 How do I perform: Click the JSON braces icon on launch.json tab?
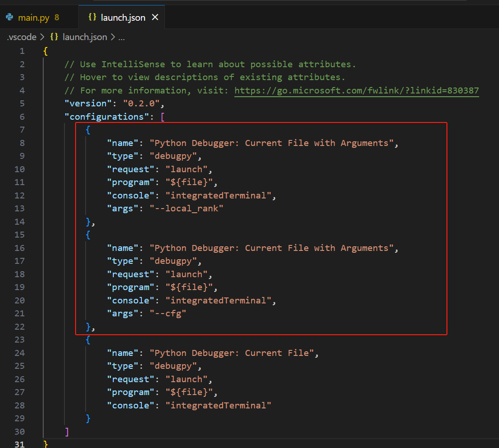click(x=92, y=18)
